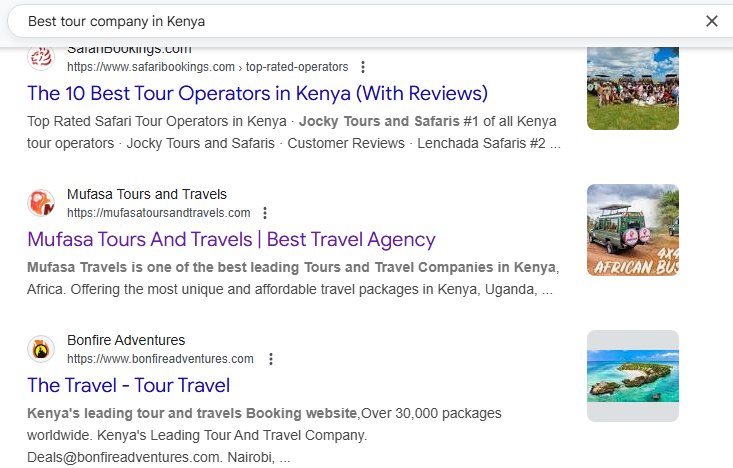733x468 pixels.
Task: Click the safaribookings.com top-rated-operators URL
Action: pos(208,67)
